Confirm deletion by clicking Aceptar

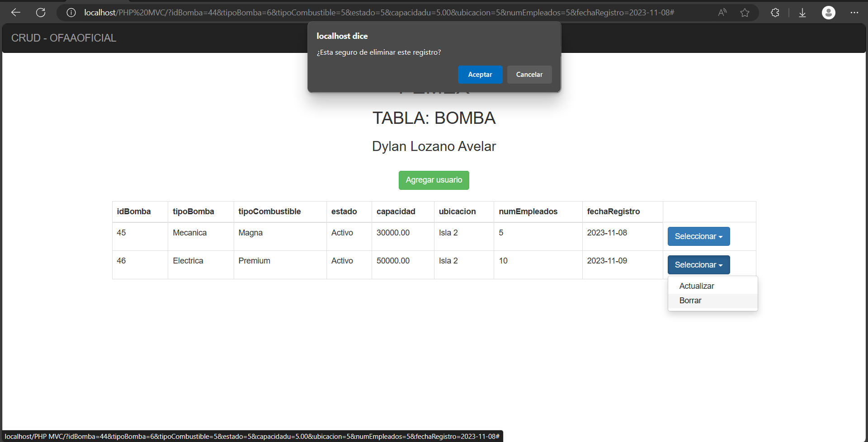[480, 74]
